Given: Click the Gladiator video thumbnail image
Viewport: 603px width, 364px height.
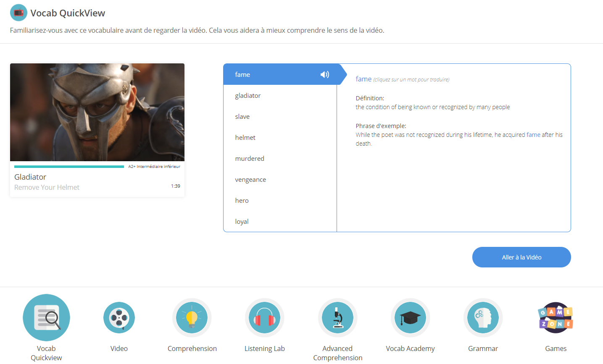Looking at the screenshot, I should pos(97,112).
